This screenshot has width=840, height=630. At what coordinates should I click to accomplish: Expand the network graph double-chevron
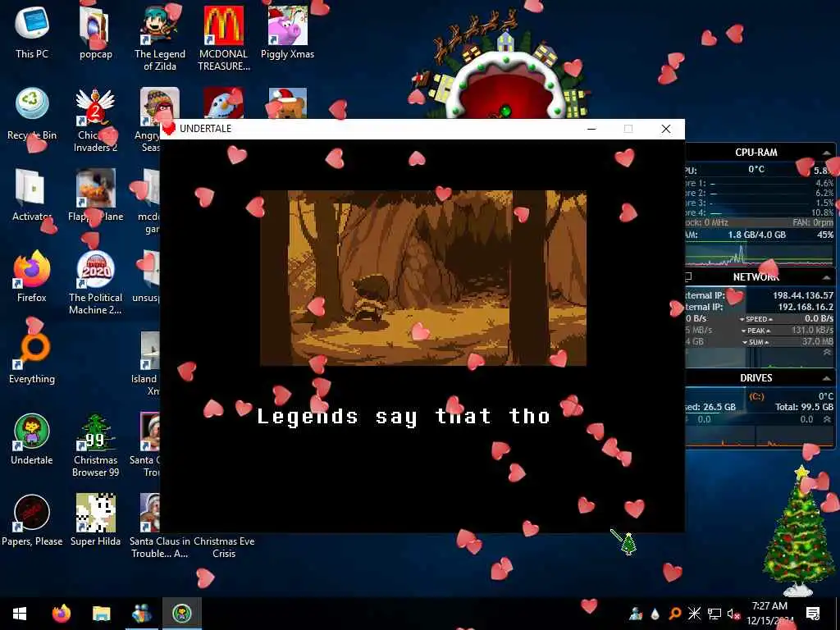point(827,352)
